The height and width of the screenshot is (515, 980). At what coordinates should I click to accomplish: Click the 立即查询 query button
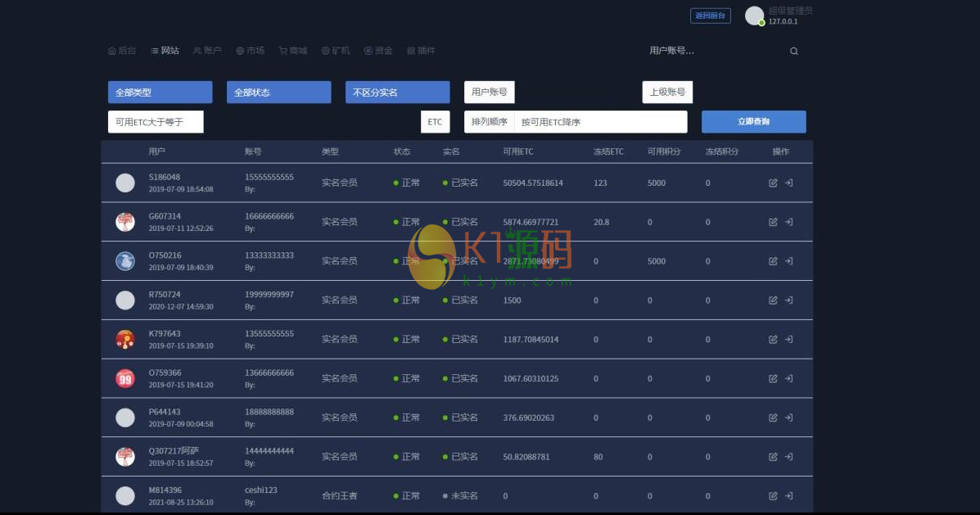(x=754, y=122)
